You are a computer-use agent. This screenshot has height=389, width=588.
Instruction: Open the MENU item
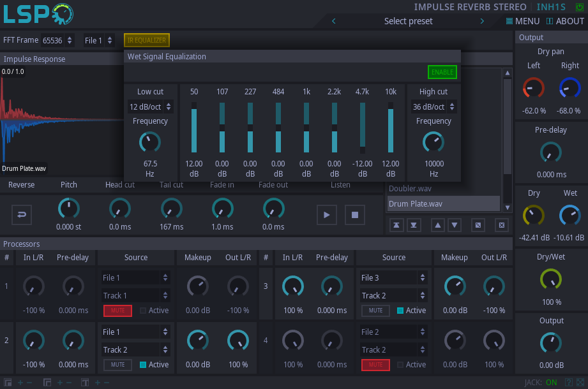pyautogui.click(x=523, y=21)
